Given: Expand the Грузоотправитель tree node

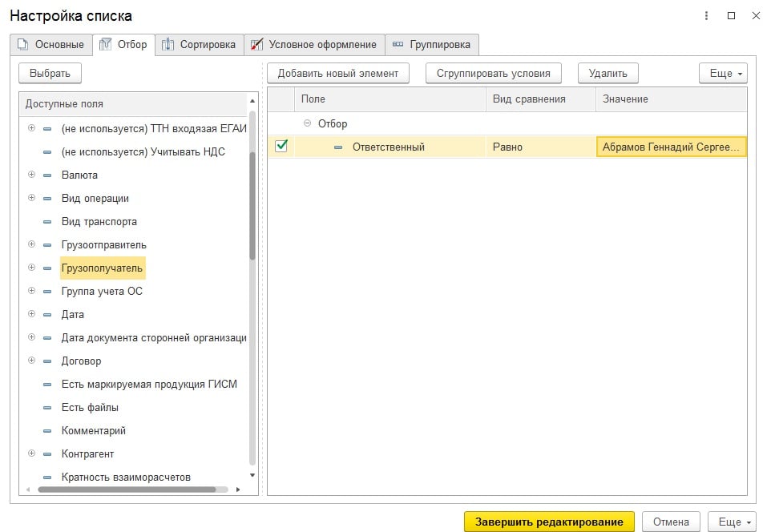Looking at the screenshot, I should pyautogui.click(x=32, y=245).
